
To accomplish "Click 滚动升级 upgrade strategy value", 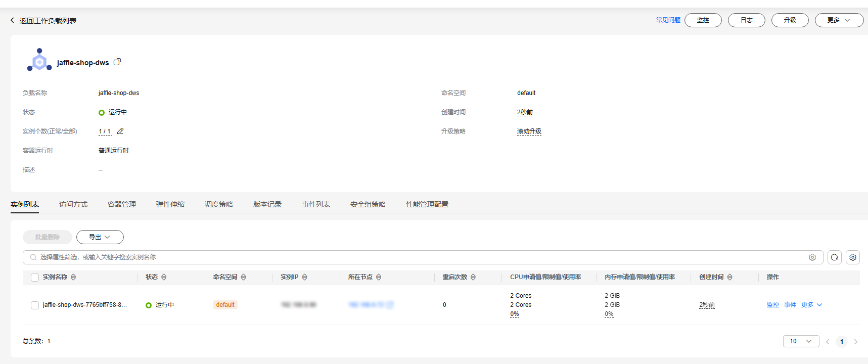I will pos(529,131).
